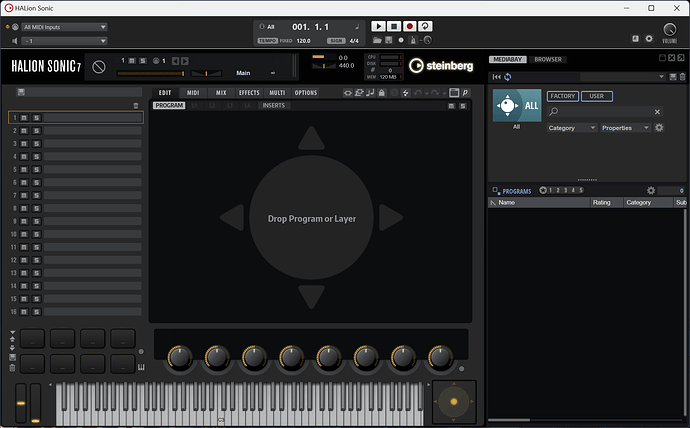Open results list settings gear near Programs
Image resolution: width=690 pixels, height=428 pixels.
point(651,190)
